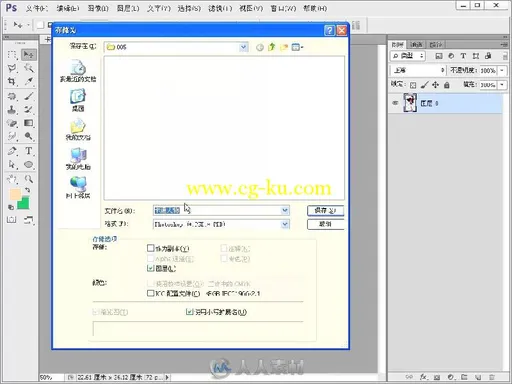Open the opacity slider arrow in Layers panel
Viewport: 512px width, 384px height.
pyautogui.click(x=502, y=70)
